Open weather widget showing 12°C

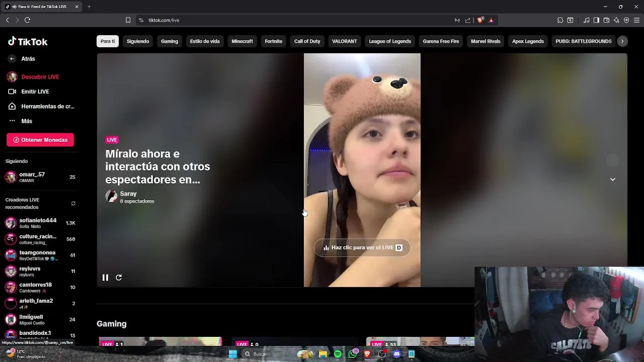pyautogui.click(x=25, y=354)
